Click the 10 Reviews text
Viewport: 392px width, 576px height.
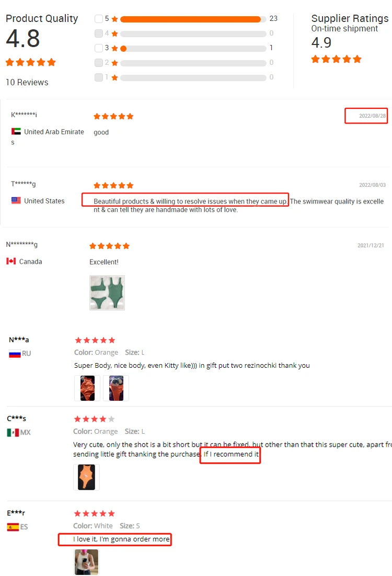coord(27,82)
